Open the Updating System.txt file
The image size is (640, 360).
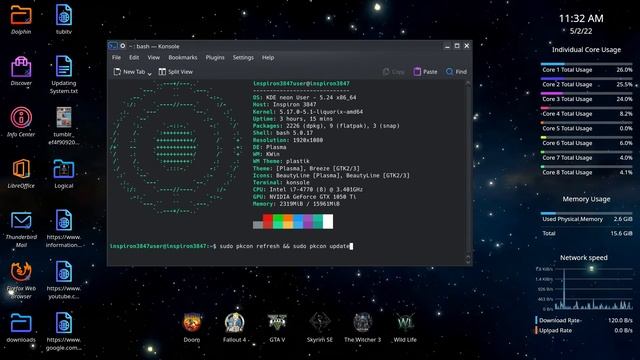coord(64,66)
